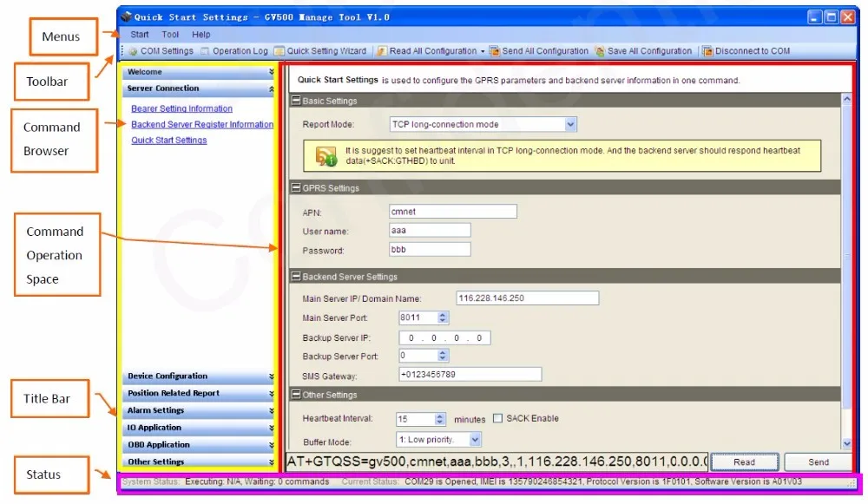The height and width of the screenshot is (504, 868).
Task: Click the APN input field
Action: pos(453,212)
